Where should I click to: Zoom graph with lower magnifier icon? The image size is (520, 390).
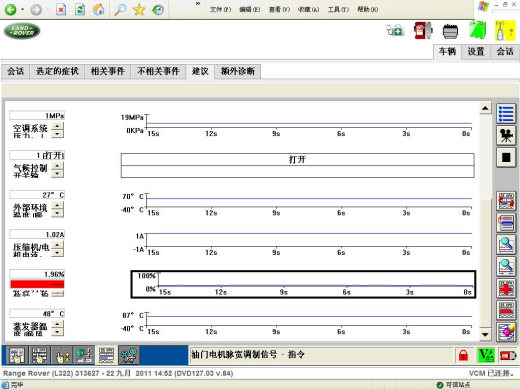point(506,266)
